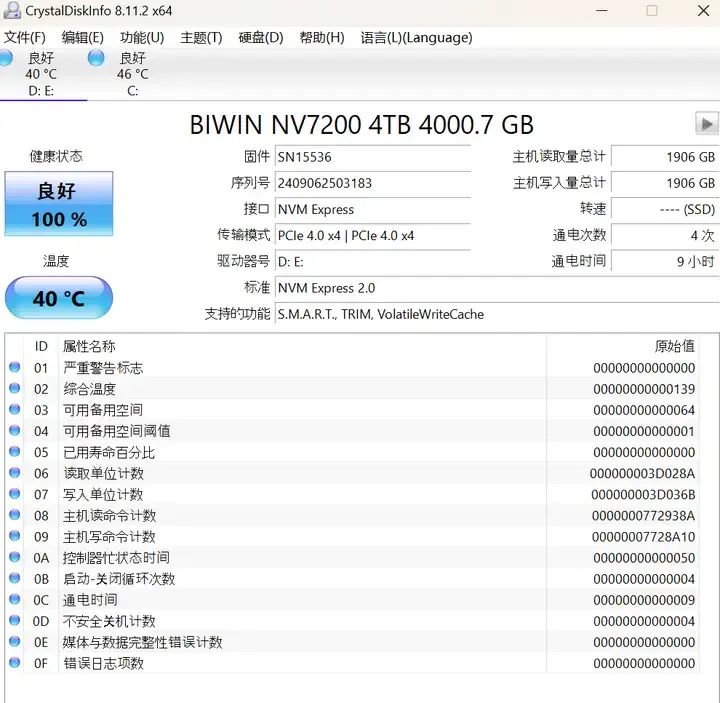Select the C: disk tab at 46 °C

tap(132, 74)
